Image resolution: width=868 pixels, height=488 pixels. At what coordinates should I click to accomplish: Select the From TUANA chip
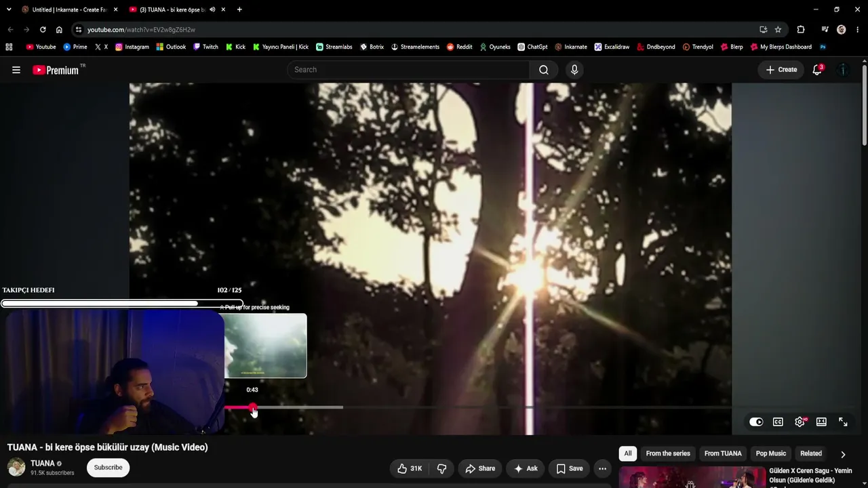pyautogui.click(x=723, y=453)
